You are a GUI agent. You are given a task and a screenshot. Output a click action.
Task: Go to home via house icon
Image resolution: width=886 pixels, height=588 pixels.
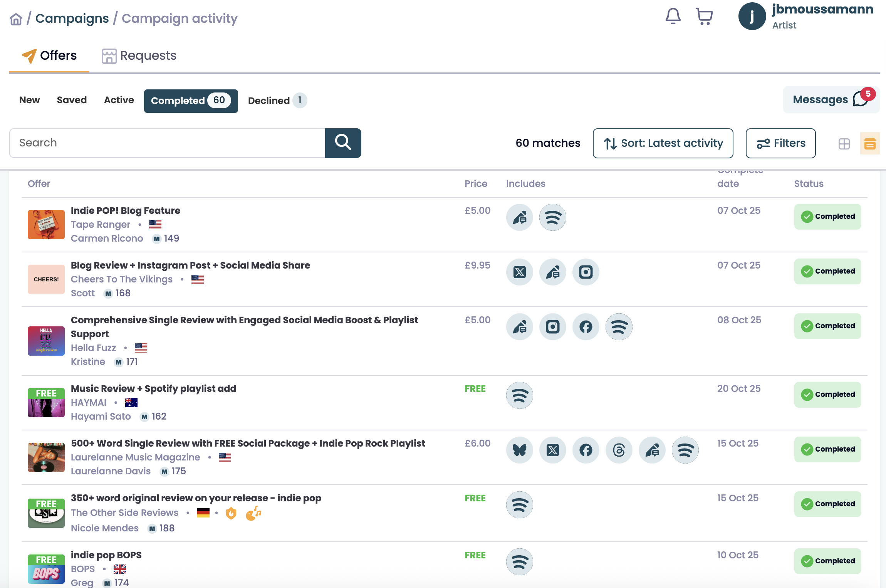[x=16, y=19]
